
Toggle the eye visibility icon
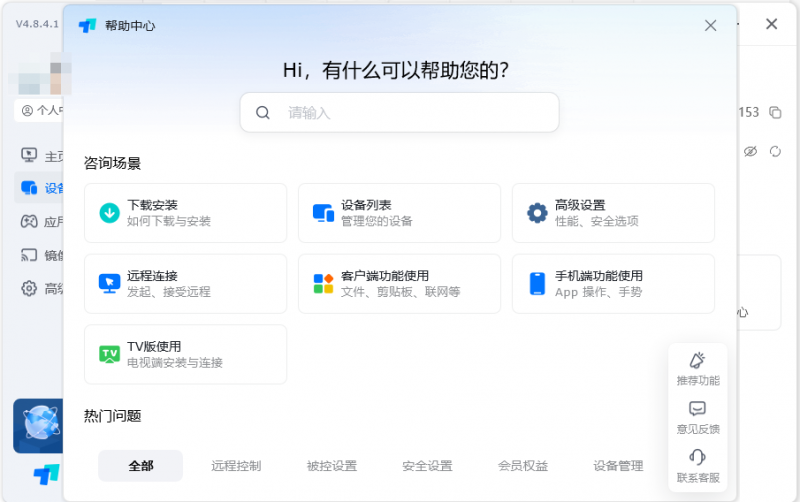point(751,151)
